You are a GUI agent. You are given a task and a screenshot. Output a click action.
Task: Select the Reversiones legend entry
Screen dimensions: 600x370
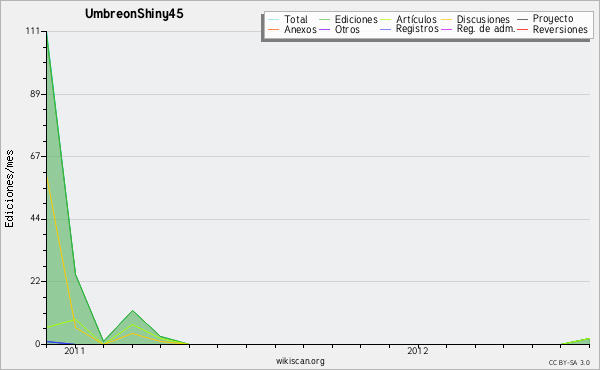pos(560,29)
